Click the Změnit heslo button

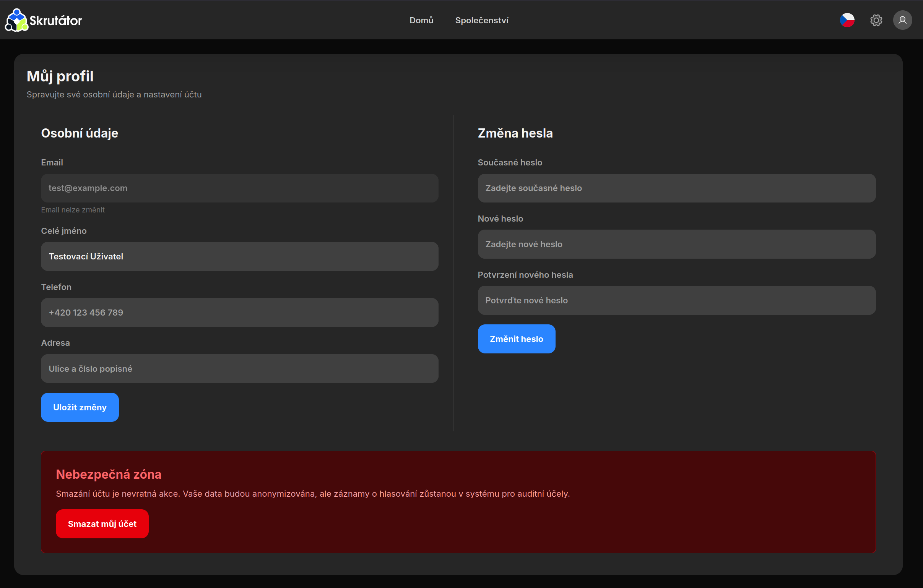coord(516,339)
